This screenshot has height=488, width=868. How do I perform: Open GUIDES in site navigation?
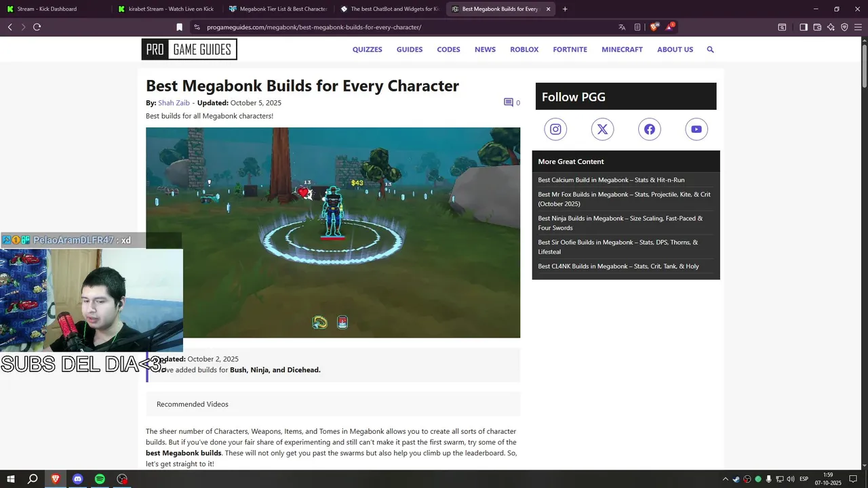[x=410, y=49]
